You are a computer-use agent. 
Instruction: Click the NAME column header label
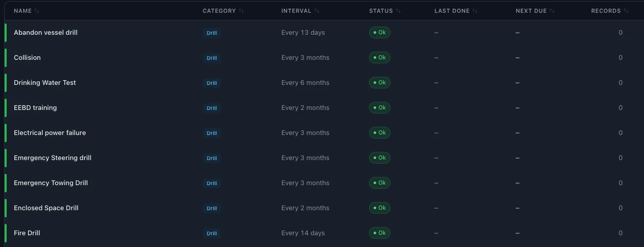point(22,11)
